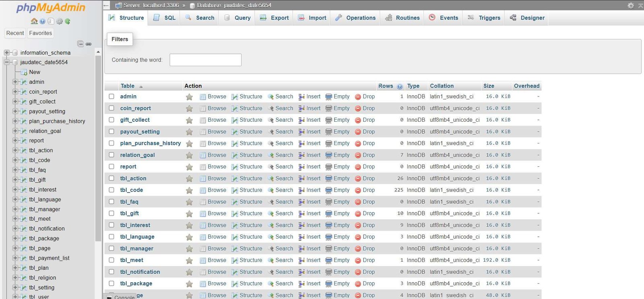
Task: Click the Rows column help icon
Action: [x=400, y=86]
